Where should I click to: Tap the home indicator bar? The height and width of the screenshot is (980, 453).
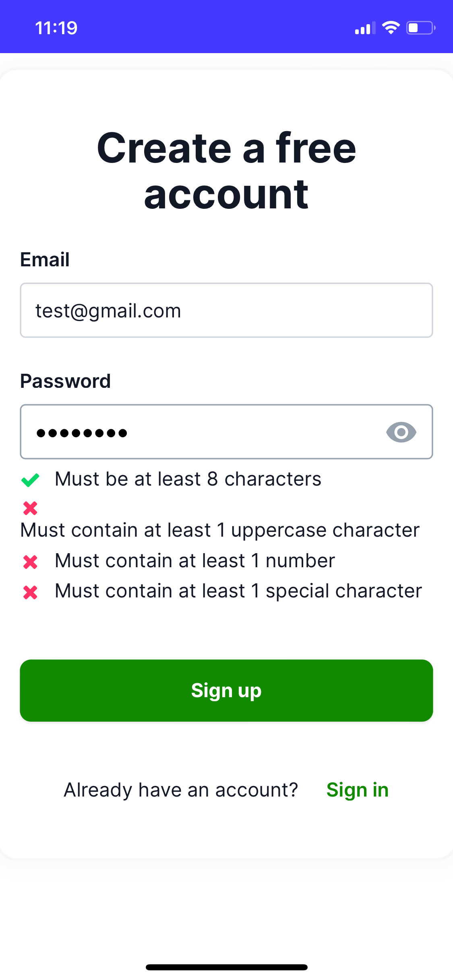click(226, 967)
